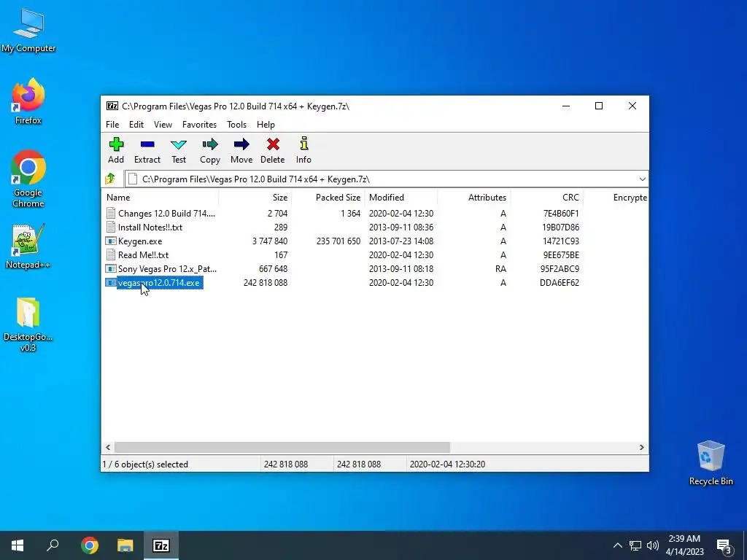This screenshot has height=560, width=747.
Task: Click the scroll left arrow
Action: (x=108, y=447)
